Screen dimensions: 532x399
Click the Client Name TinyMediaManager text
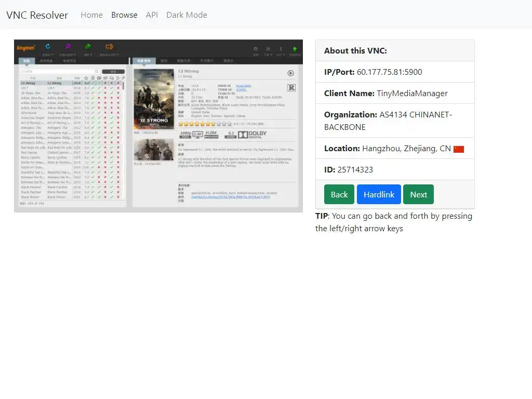(412, 94)
